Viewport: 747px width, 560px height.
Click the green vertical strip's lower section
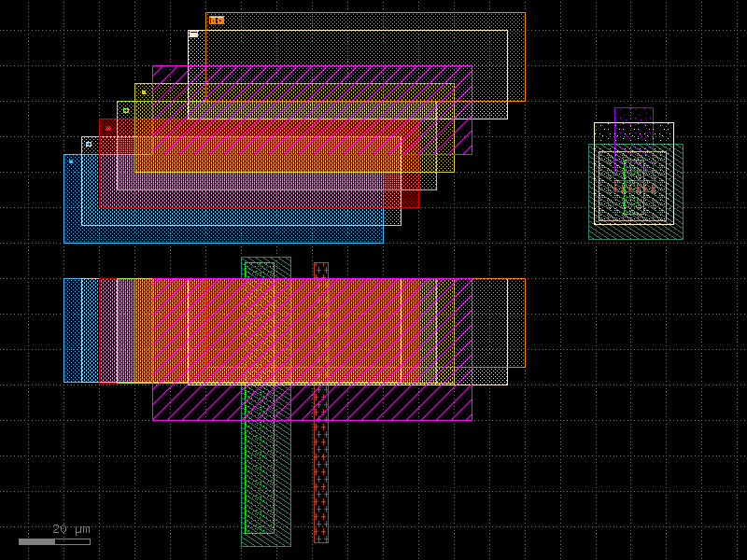259,467
